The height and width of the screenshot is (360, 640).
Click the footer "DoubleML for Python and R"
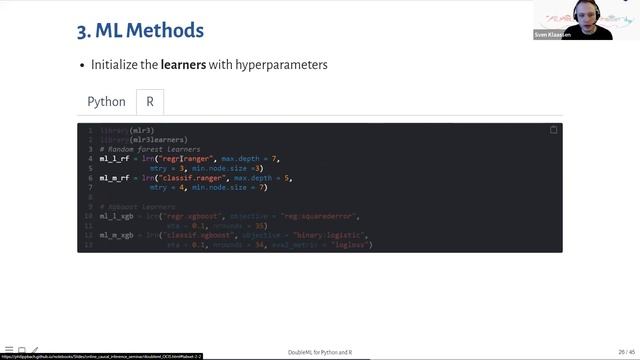[320, 352]
